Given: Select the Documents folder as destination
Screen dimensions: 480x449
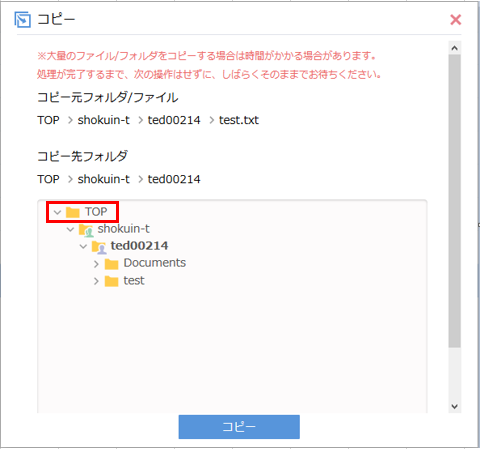Looking at the screenshot, I should tap(155, 263).
